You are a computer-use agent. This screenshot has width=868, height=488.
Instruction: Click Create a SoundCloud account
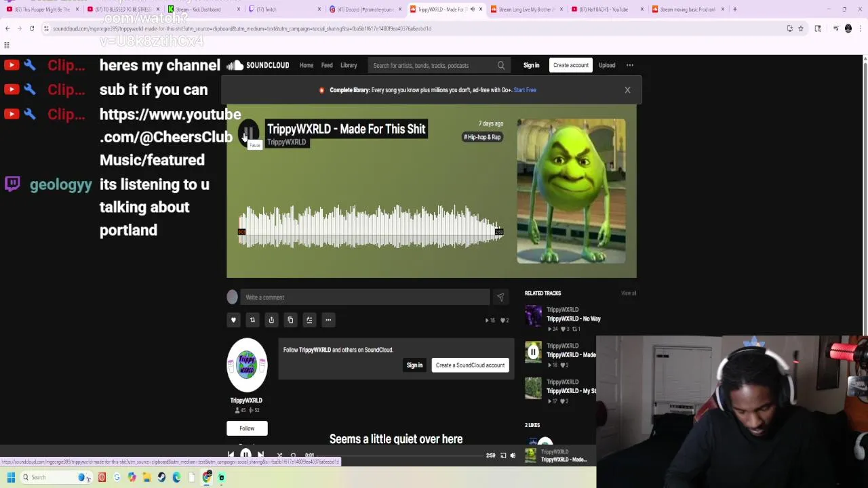[470, 365]
